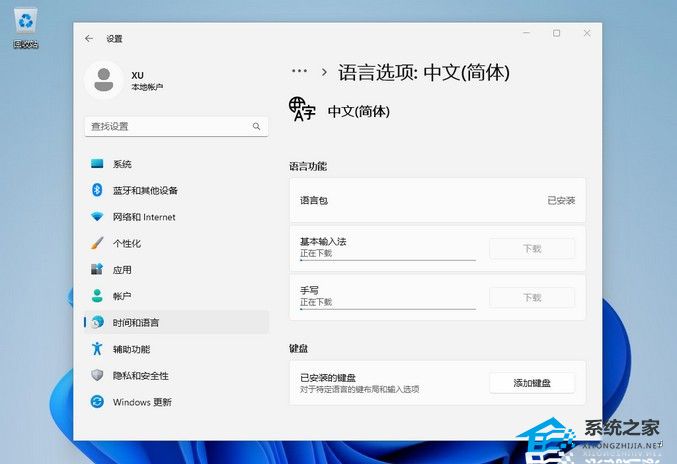The image size is (677, 464).
Task: Click the 查找设置 search field
Action: (177, 126)
